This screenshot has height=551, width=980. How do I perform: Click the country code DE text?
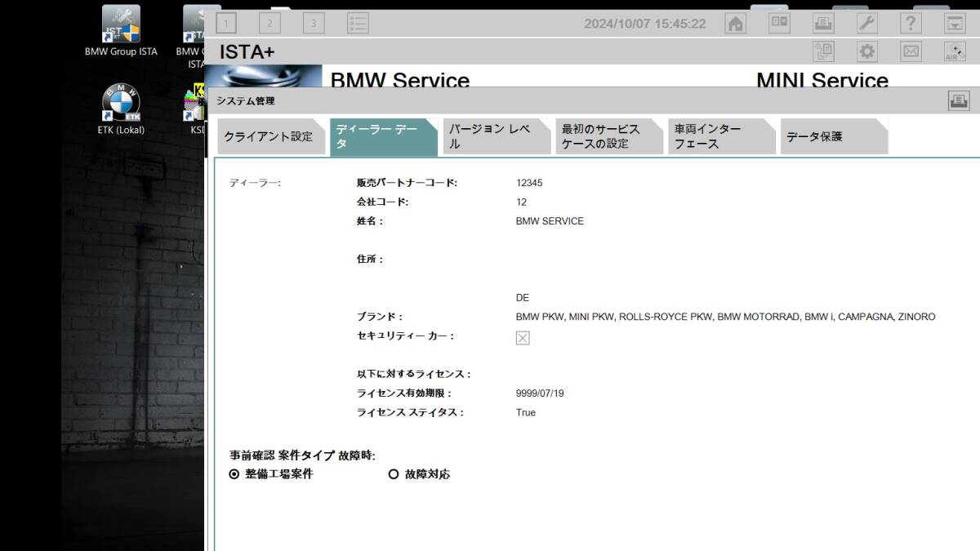523,298
